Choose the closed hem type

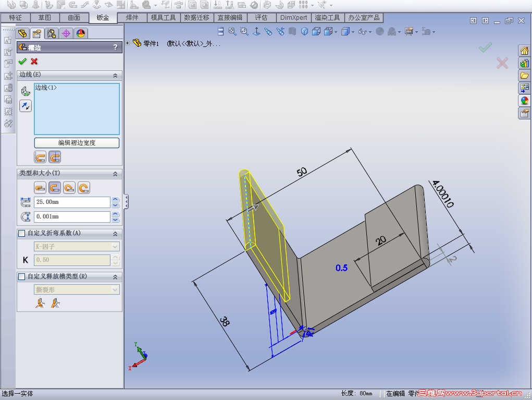[x=40, y=188]
